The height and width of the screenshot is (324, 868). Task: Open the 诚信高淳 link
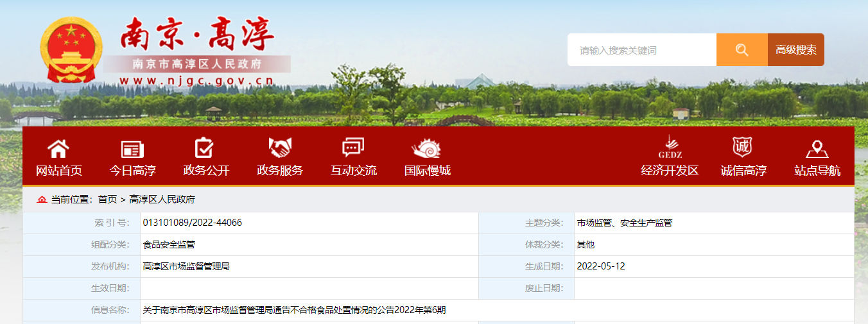pyautogui.click(x=743, y=171)
